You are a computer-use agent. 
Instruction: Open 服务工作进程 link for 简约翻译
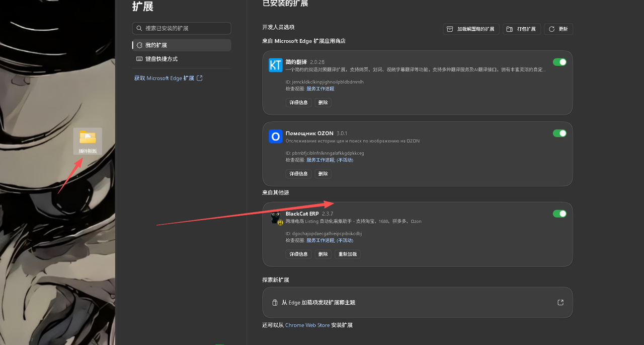[x=320, y=89]
